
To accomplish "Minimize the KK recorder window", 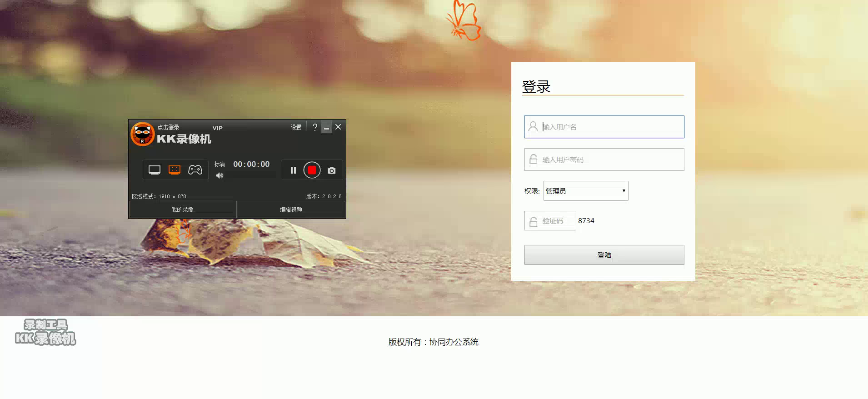I will [326, 127].
